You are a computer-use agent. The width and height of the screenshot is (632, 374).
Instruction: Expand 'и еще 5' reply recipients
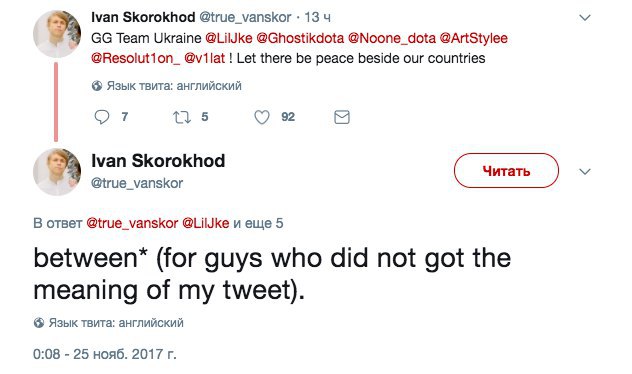click(258, 223)
